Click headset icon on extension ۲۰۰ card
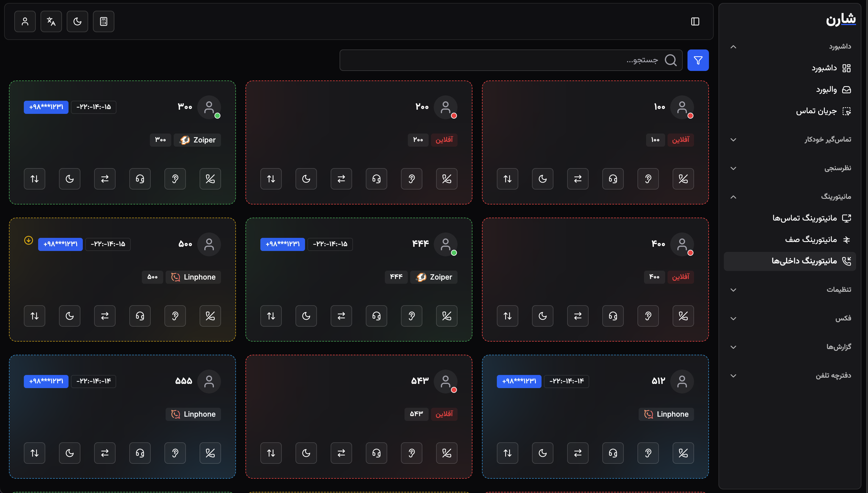Viewport: 868px width, 493px height. (x=376, y=179)
